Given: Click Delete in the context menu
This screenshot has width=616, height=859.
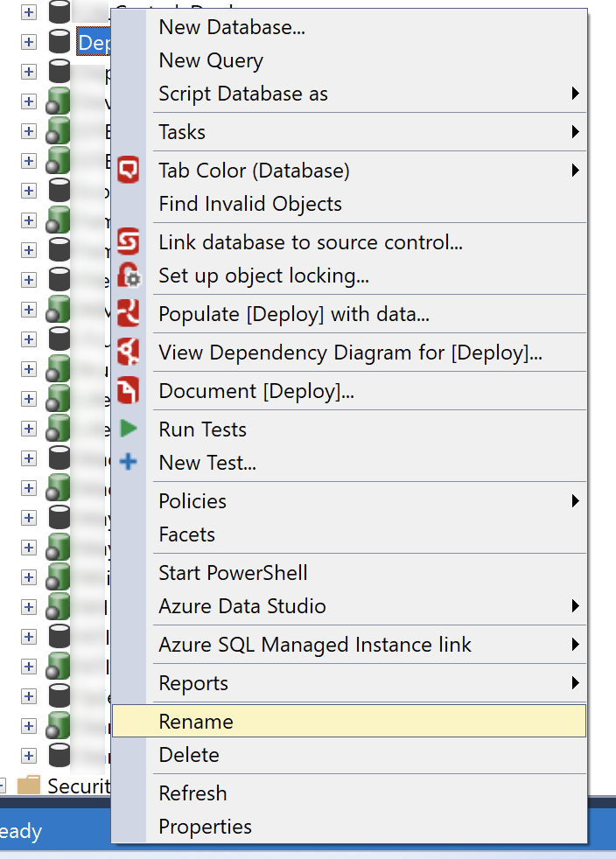Looking at the screenshot, I should tap(189, 755).
